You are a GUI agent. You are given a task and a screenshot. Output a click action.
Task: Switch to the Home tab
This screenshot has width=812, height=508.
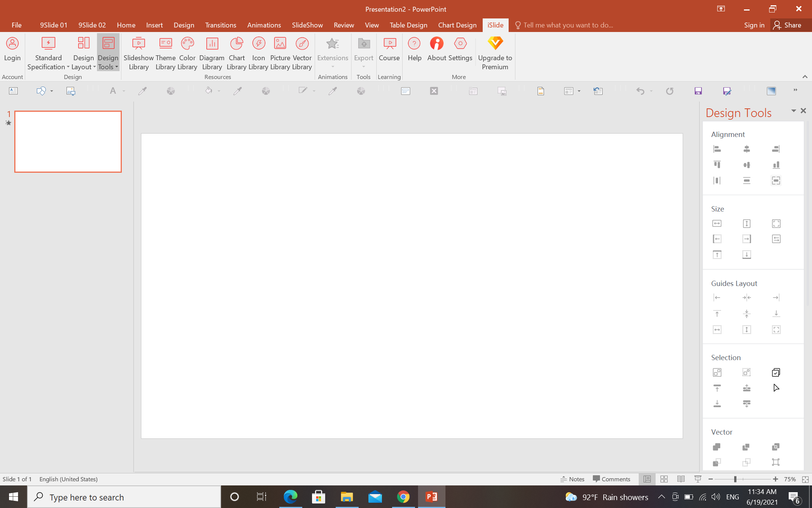(126, 25)
